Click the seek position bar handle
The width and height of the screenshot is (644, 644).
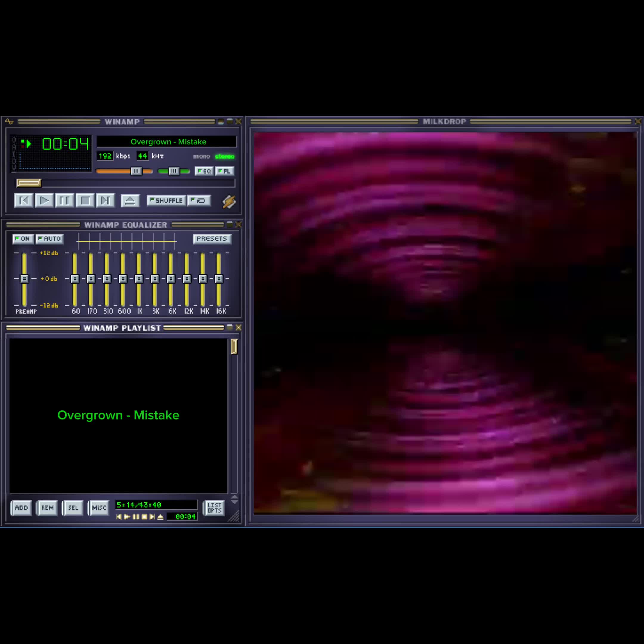point(29,183)
